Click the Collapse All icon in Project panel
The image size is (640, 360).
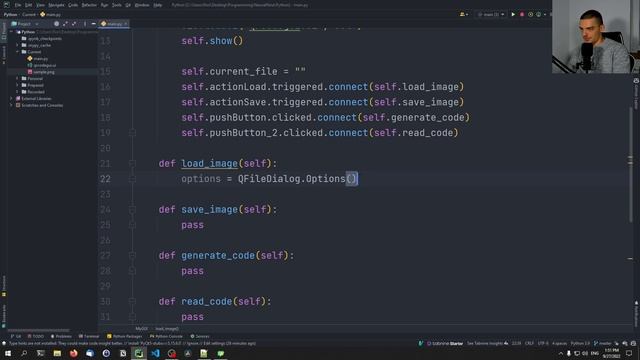pyautogui.click(x=74, y=24)
